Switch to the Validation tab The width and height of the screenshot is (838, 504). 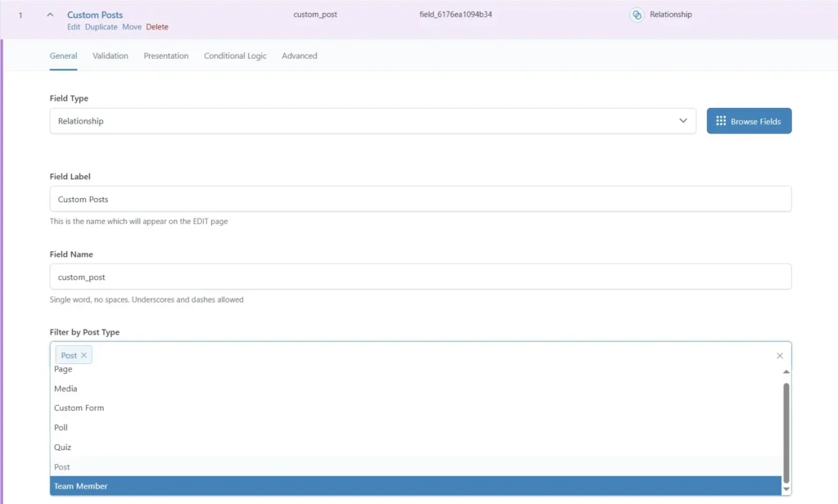click(x=110, y=56)
